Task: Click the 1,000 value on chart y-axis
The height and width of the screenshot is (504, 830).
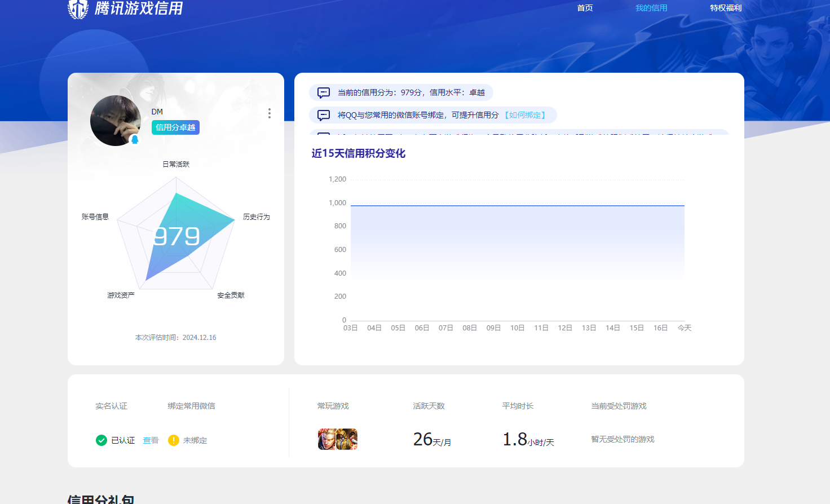Action: pyautogui.click(x=338, y=202)
